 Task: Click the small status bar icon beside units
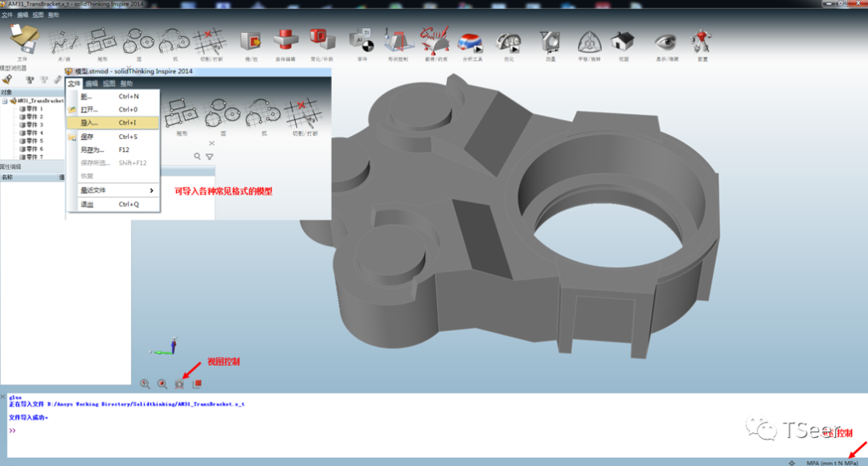coord(792,463)
